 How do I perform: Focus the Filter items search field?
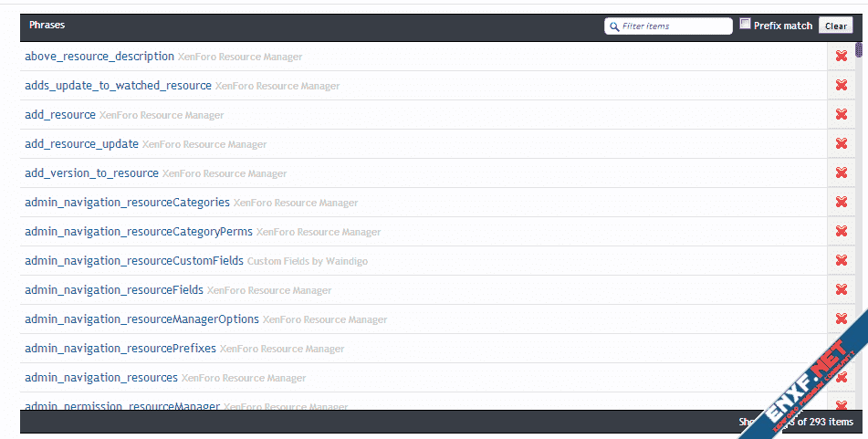(x=674, y=26)
